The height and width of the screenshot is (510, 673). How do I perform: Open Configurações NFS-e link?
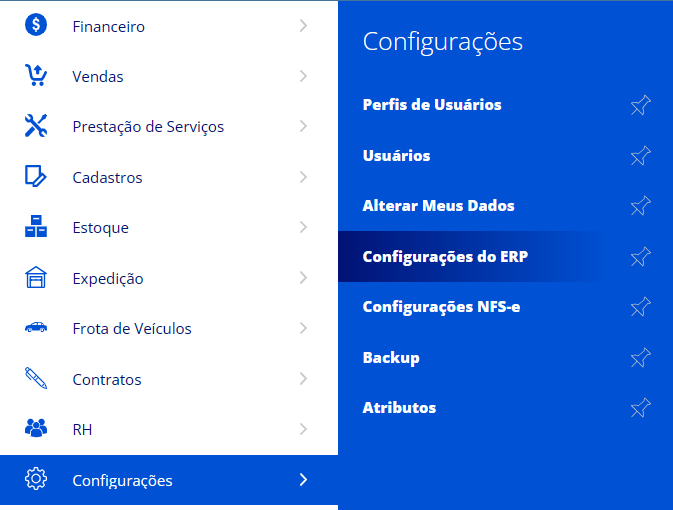[441, 307]
